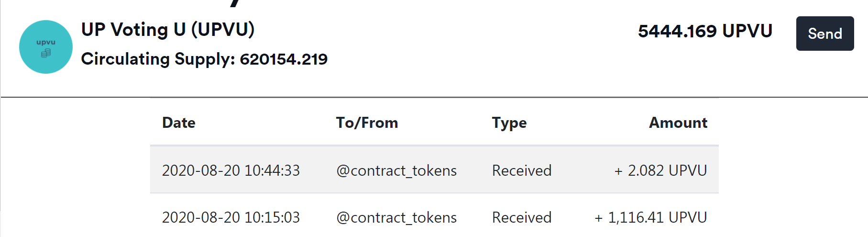868x237 pixels.
Task: Sort by the Date column header
Action: [178, 123]
